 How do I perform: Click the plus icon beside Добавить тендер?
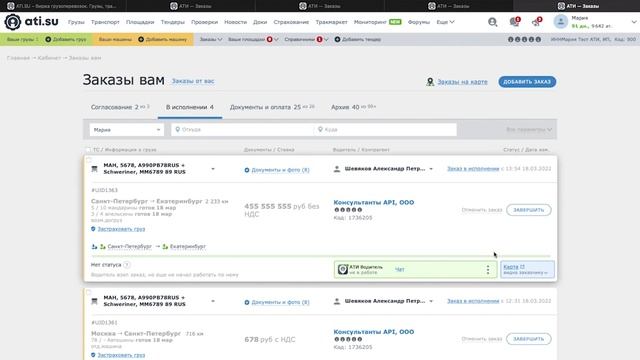(337, 39)
